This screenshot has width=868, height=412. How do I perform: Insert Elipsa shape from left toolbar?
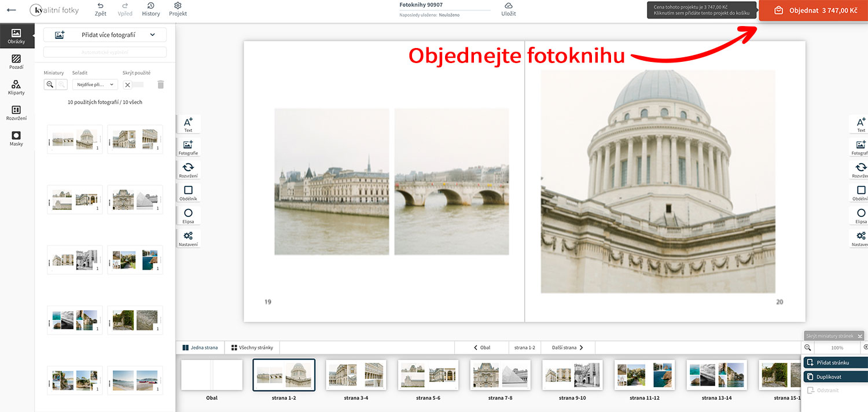188,216
